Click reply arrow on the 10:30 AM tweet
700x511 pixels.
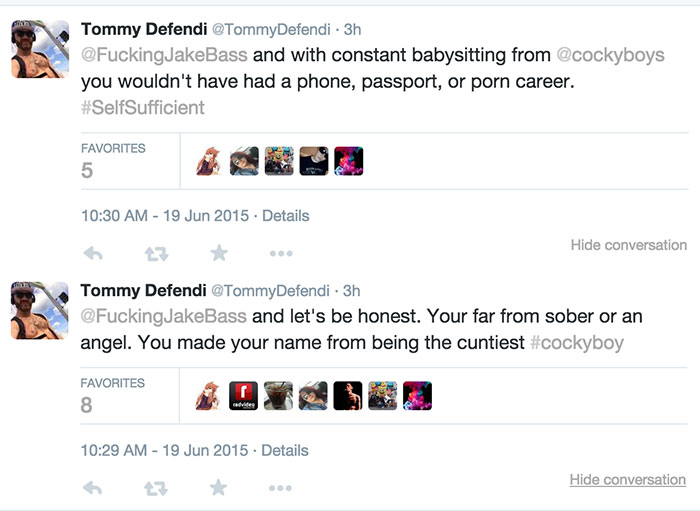pos(93,254)
